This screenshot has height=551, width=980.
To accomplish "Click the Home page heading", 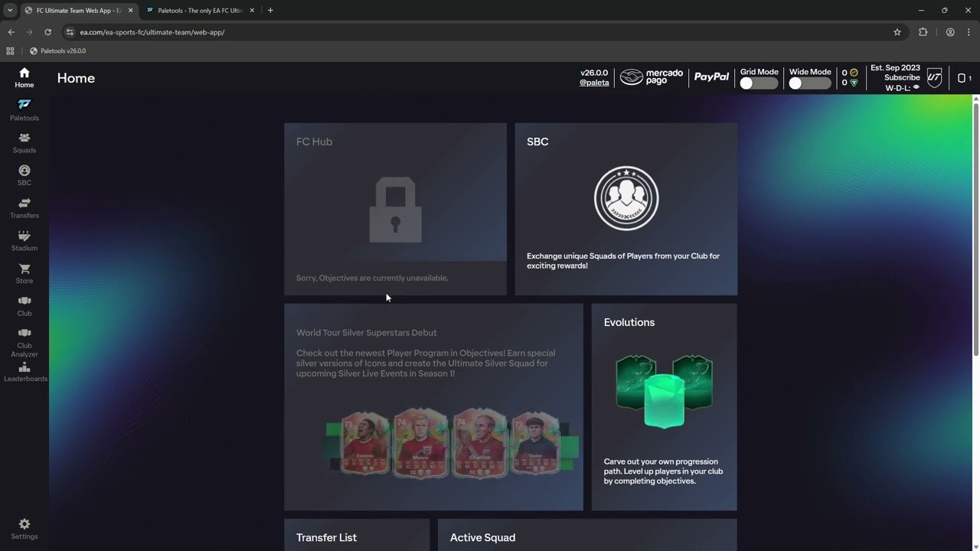I will click(76, 78).
